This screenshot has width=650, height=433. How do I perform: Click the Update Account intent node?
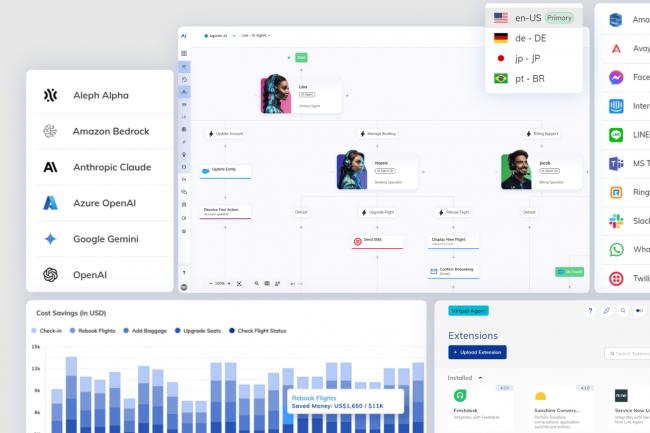226,134
